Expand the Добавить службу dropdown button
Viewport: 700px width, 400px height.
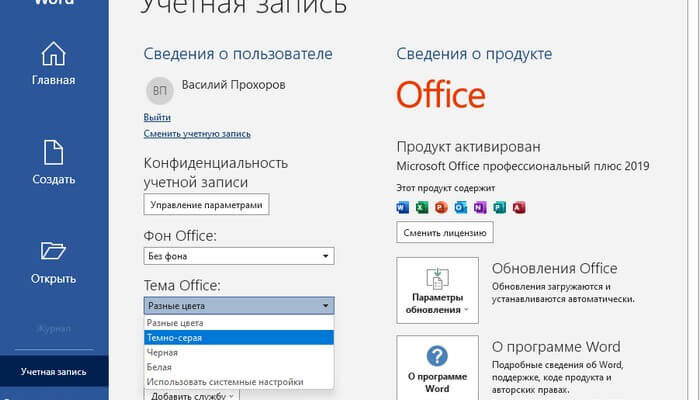(192, 396)
